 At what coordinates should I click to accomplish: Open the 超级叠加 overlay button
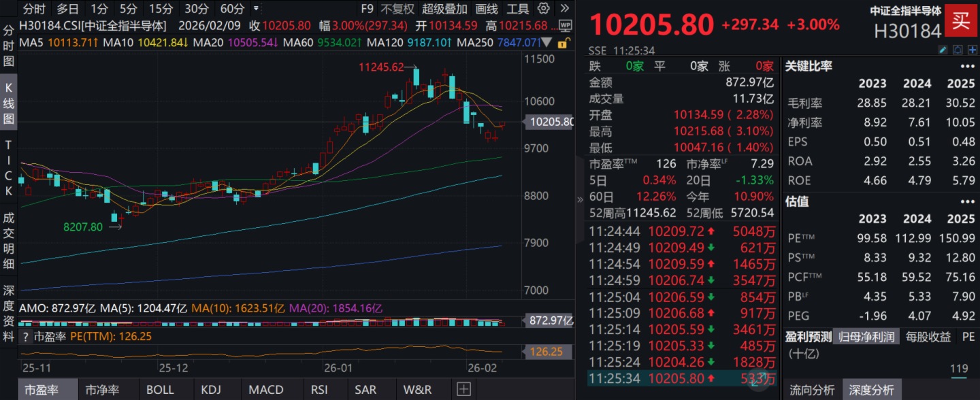444,9
